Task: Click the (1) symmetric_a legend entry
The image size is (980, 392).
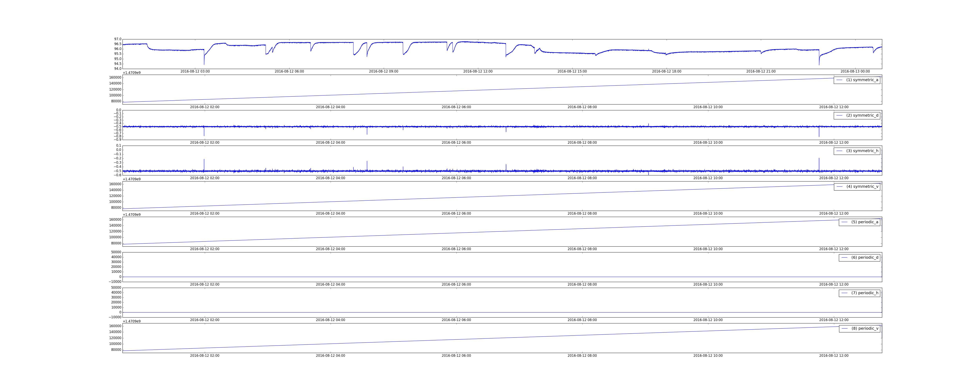Action: [857, 80]
